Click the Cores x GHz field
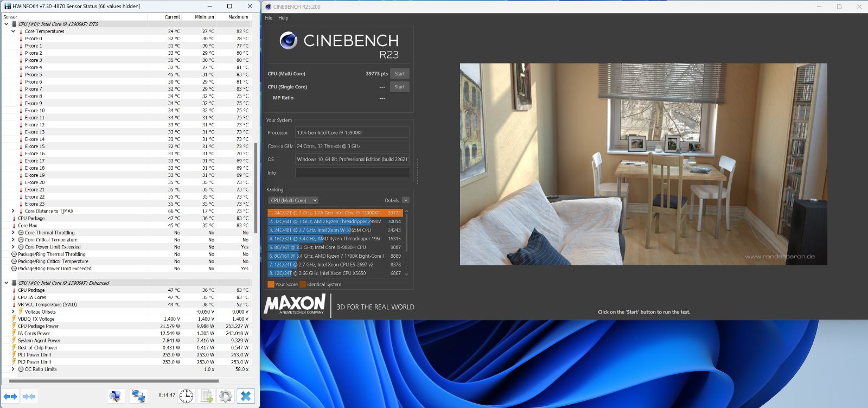 coord(352,146)
